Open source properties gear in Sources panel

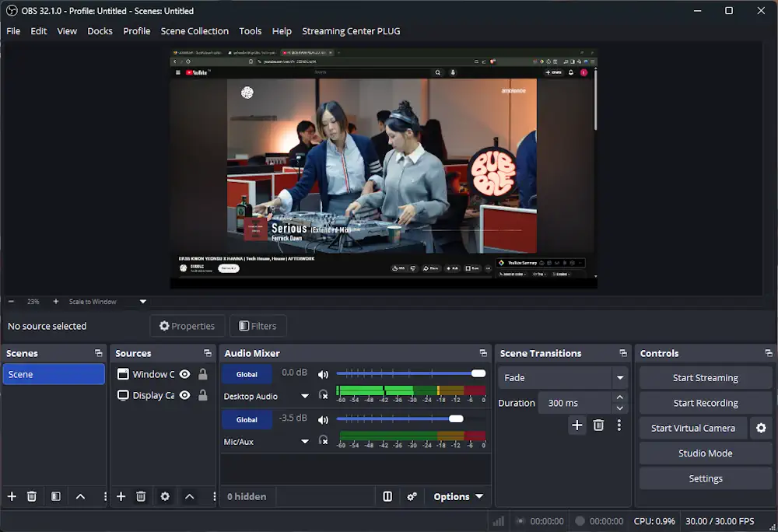pos(165,496)
